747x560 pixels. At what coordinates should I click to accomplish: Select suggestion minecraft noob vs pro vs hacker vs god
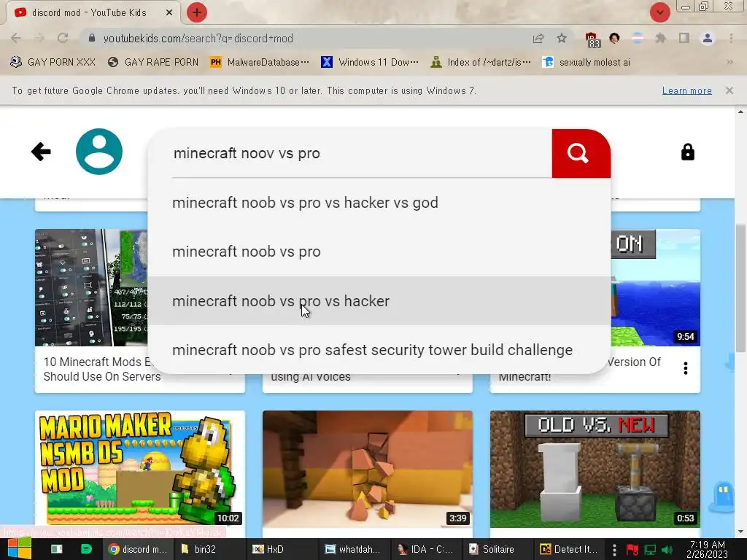click(379, 203)
